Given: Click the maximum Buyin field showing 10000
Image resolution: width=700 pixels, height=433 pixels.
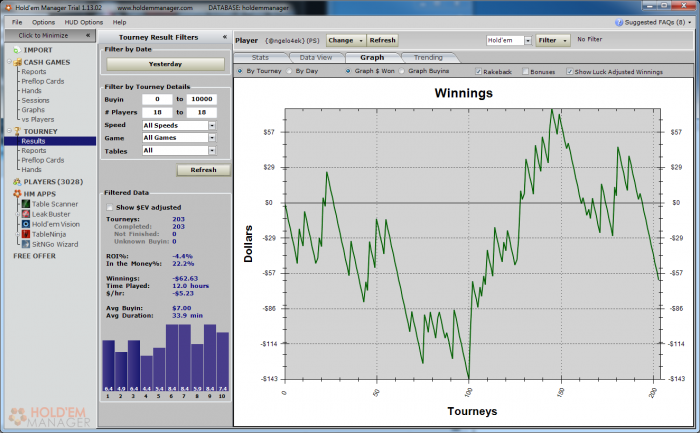Looking at the screenshot, I should pos(202,99).
